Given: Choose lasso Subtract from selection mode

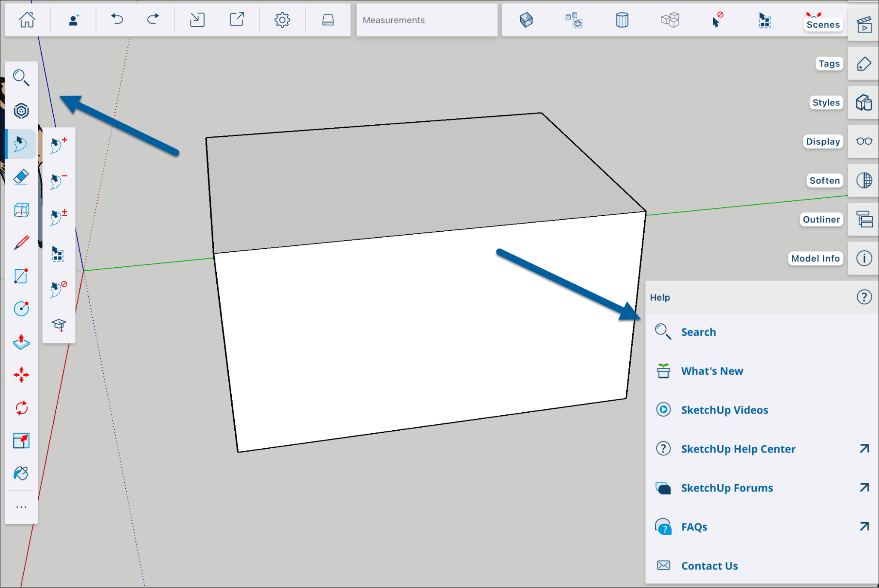Looking at the screenshot, I should [58, 181].
